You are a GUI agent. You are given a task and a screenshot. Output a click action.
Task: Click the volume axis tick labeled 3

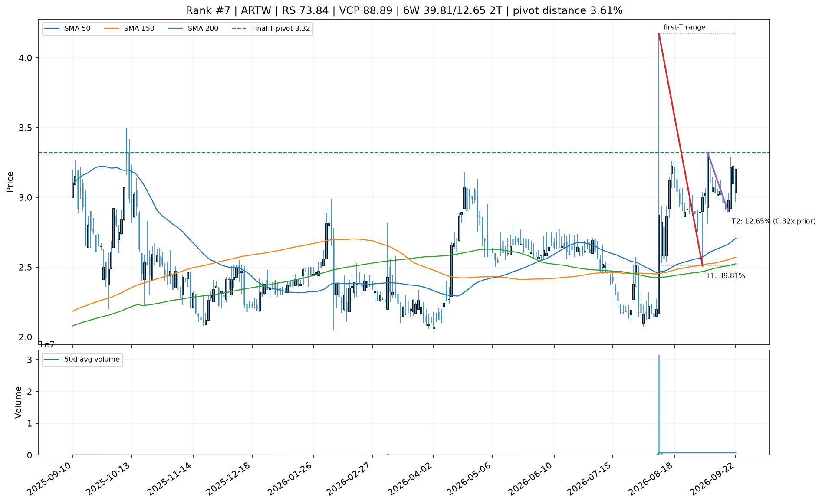click(x=30, y=360)
